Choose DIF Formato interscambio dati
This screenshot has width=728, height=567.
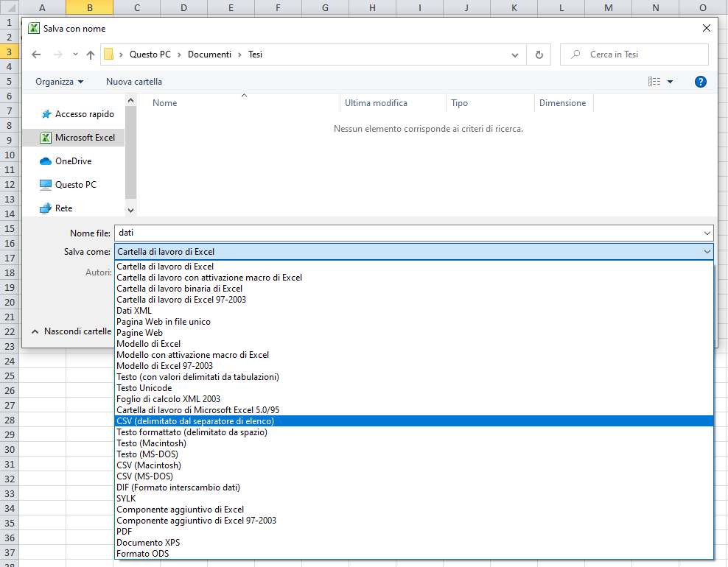click(413, 487)
